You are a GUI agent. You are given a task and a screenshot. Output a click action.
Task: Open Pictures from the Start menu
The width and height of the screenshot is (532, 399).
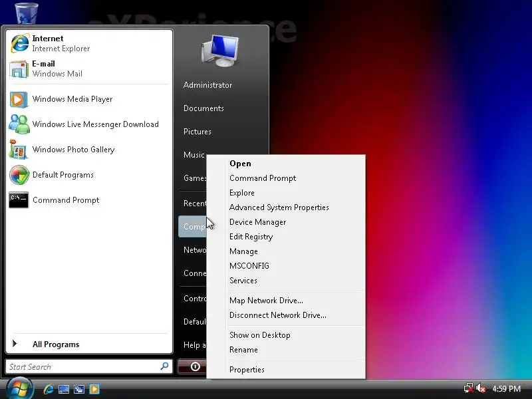click(x=197, y=132)
